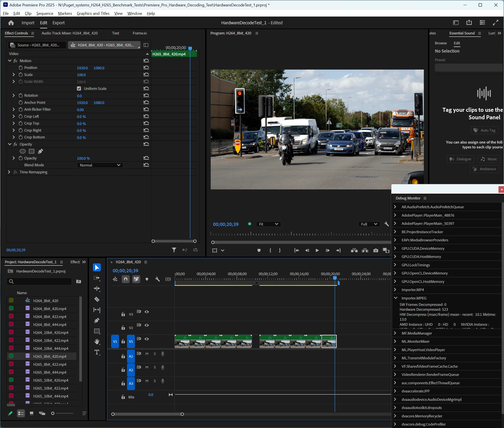The width and height of the screenshot is (504, 428).
Task: Mute audio track A1
Action: [147, 354]
